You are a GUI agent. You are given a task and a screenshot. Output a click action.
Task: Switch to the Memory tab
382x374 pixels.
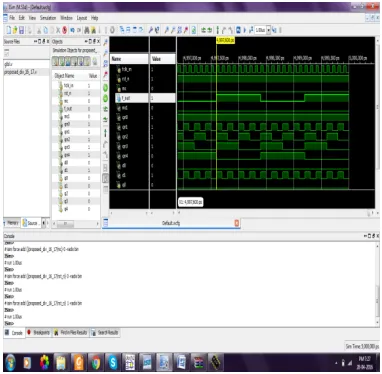(12, 222)
